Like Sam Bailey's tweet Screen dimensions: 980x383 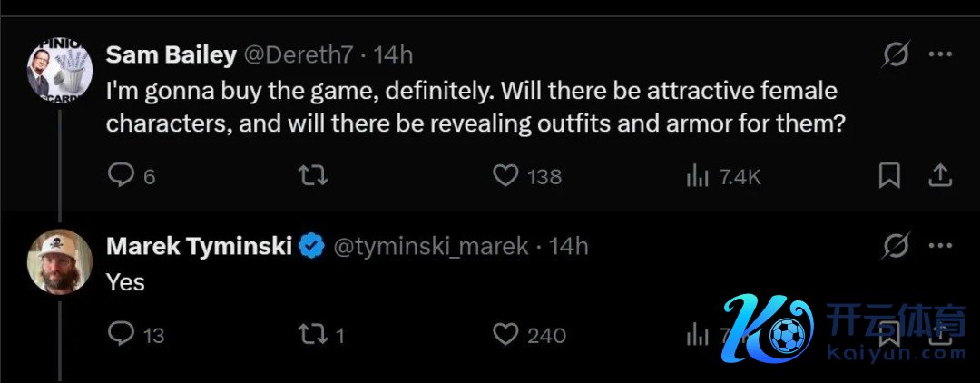pos(505,174)
